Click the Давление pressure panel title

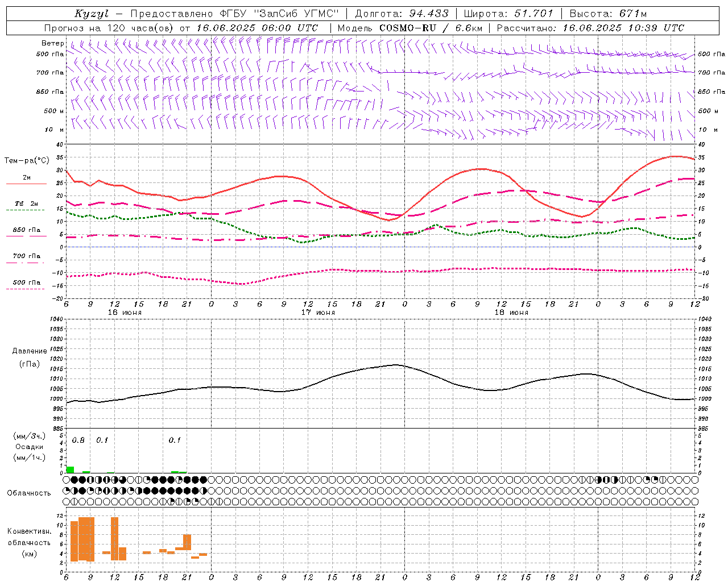pyautogui.click(x=30, y=351)
